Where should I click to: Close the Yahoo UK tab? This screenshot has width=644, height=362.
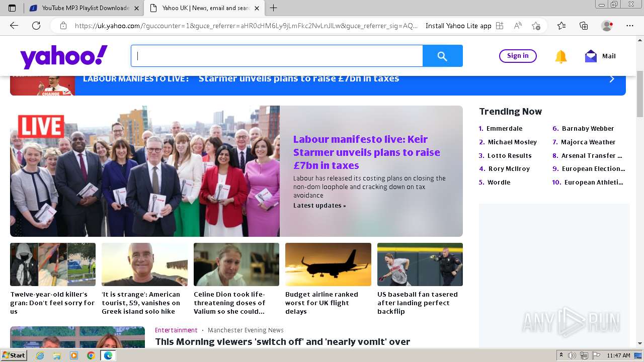[x=257, y=8]
